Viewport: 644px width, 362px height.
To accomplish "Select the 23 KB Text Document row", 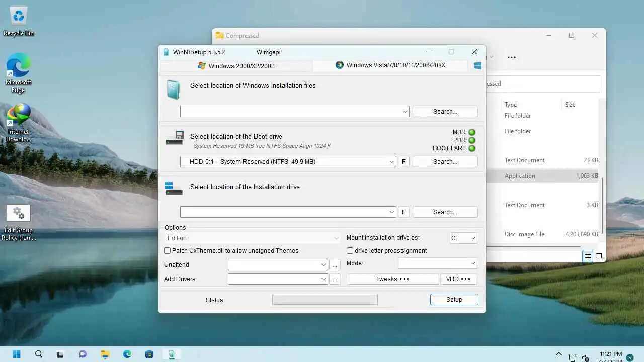I will coord(542,160).
